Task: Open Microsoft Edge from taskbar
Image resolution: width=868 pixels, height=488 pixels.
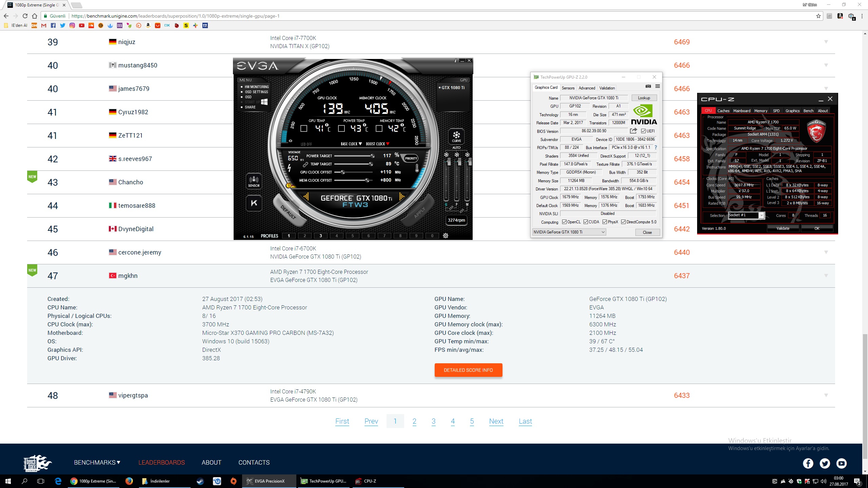Action: tap(58, 481)
